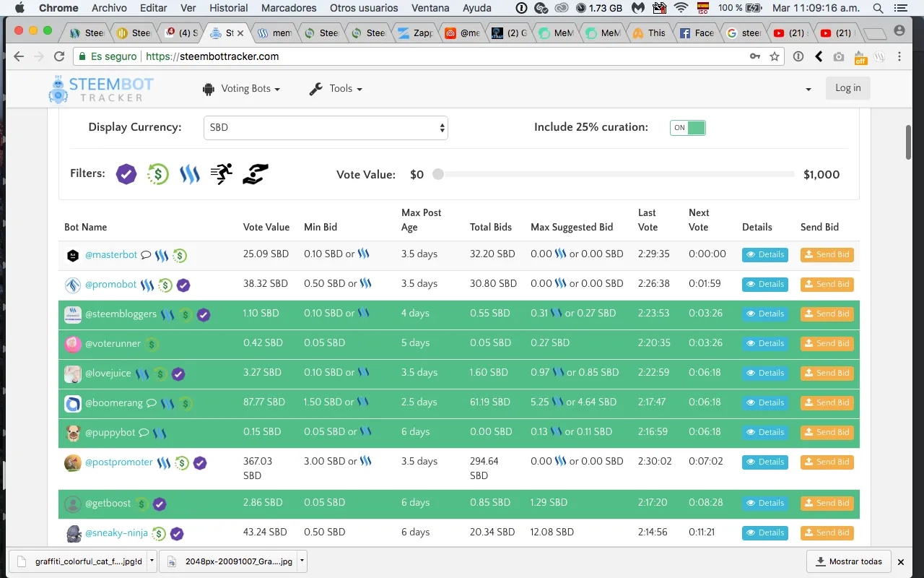
Task: Click @voterunner refund dollar icon
Action: [x=152, y=345]
